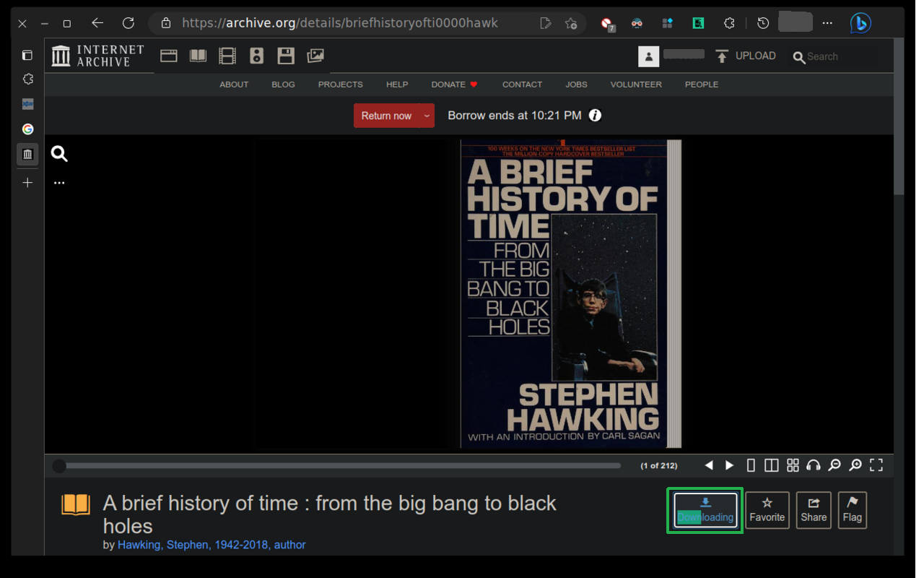Open the Images section icon
The image size is (924, 578).
click(x=315, y=56)
